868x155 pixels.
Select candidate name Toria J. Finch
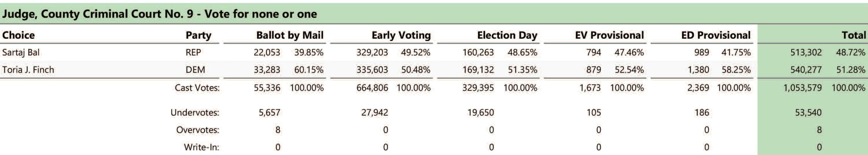click(28, 70)
